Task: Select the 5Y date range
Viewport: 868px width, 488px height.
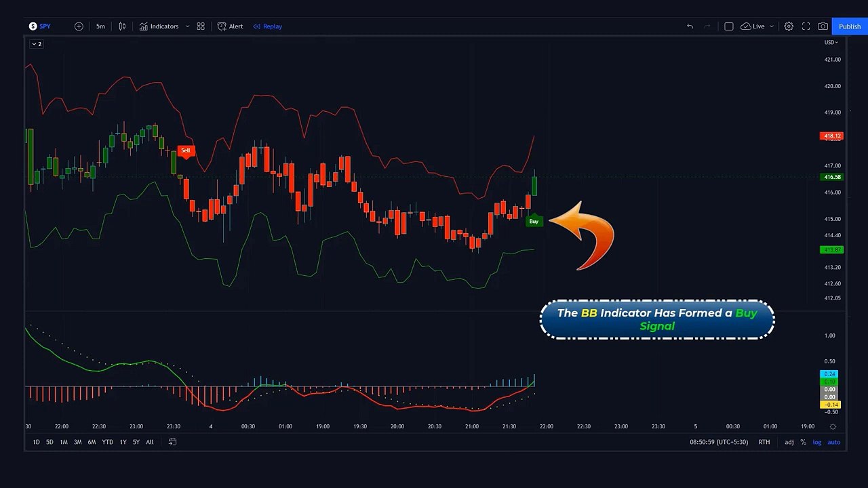Action: [136, 442]
